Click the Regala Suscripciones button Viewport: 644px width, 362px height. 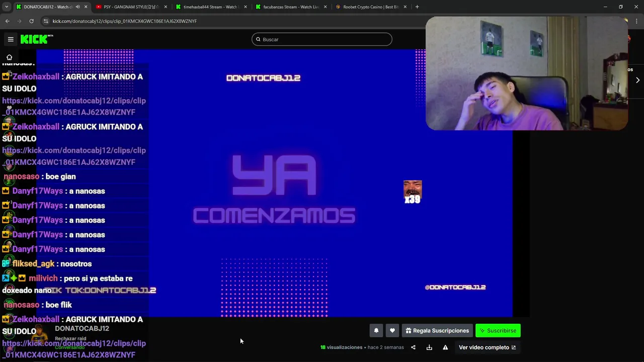(437, 330)
